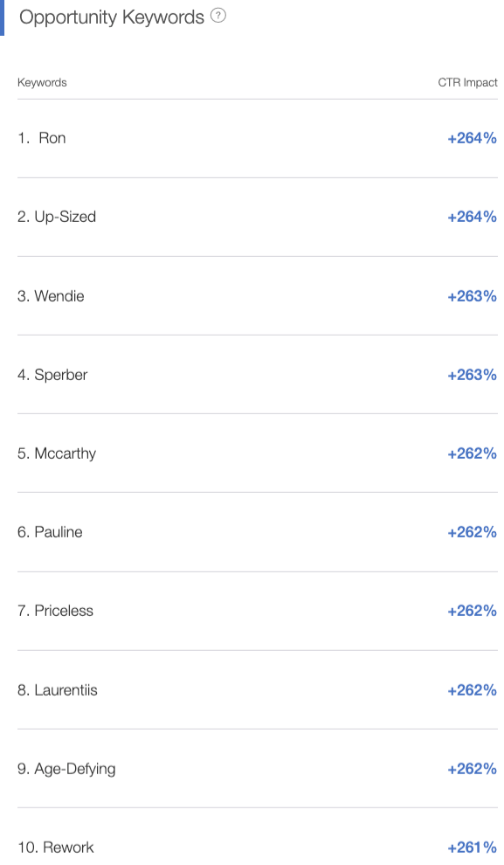504x865 pixels.
Task: Click the Opportunity Keywords heading
Action: click(x=112, y=17)
